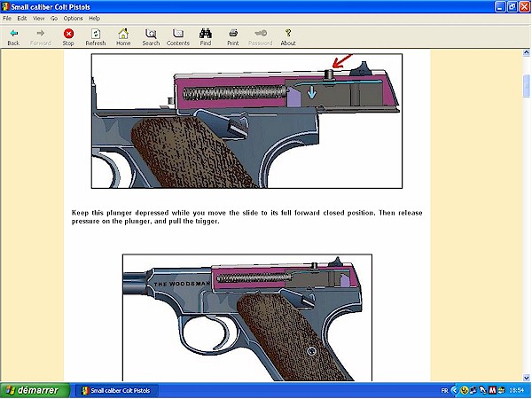Open the Go menu
This screenshot has height=399, width=532.
coord(54,19)
